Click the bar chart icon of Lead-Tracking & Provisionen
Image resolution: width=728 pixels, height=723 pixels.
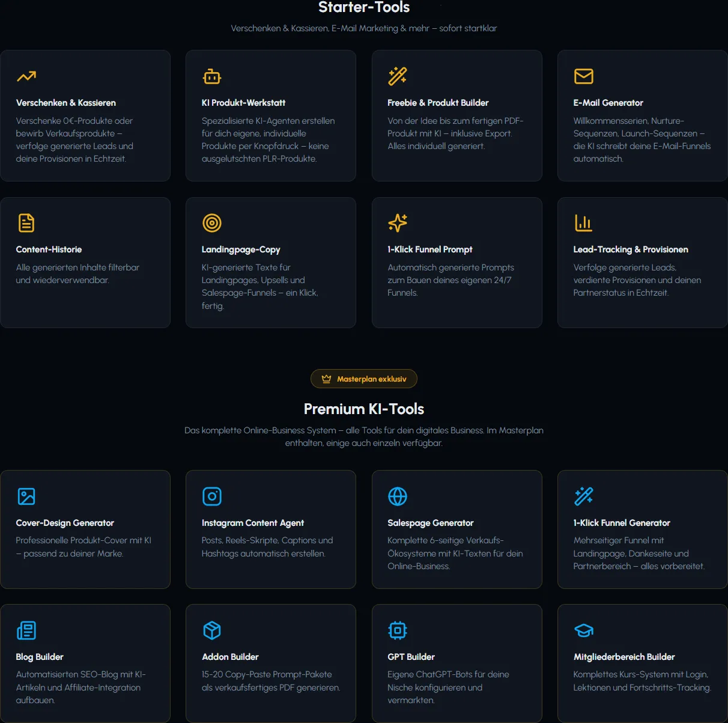click(x=584, y=223)
